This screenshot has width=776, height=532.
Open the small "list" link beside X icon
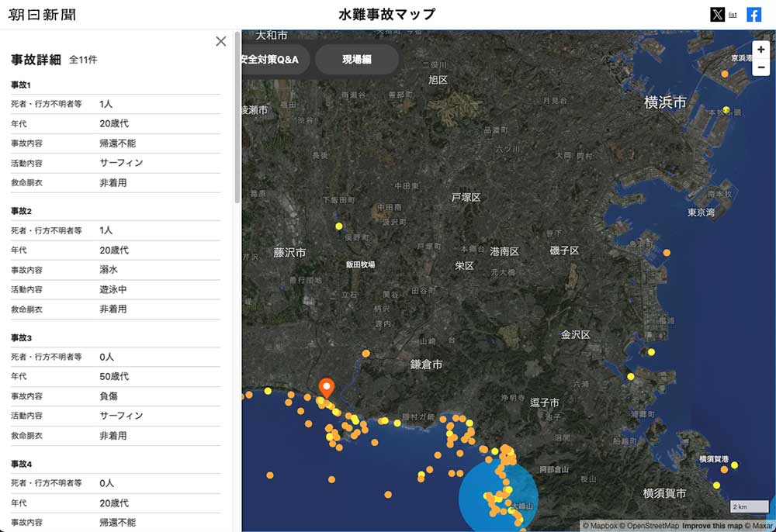click(733, 15)
